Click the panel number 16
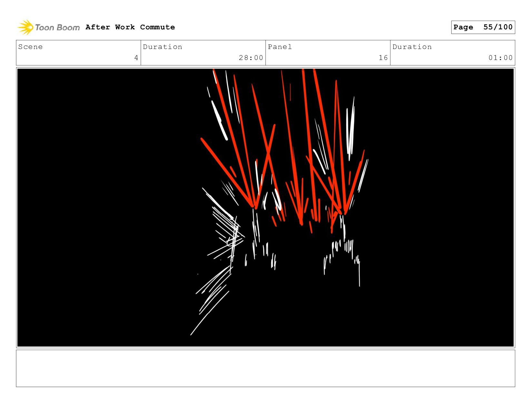This screenshot has height=411, width=532. (x=383, y=58)
